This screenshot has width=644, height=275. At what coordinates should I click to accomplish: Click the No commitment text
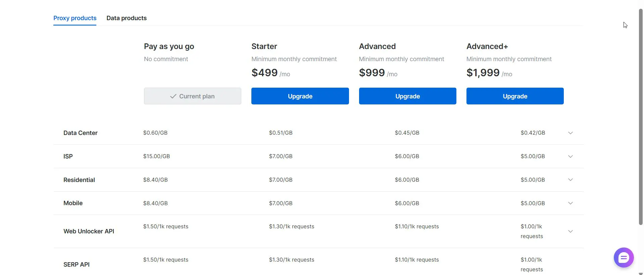166,59
